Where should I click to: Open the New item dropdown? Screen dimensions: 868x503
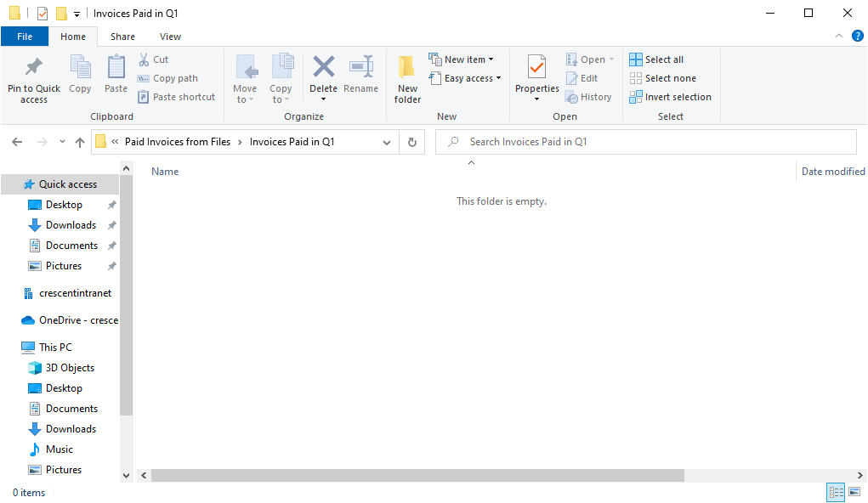tap(463, 59)
